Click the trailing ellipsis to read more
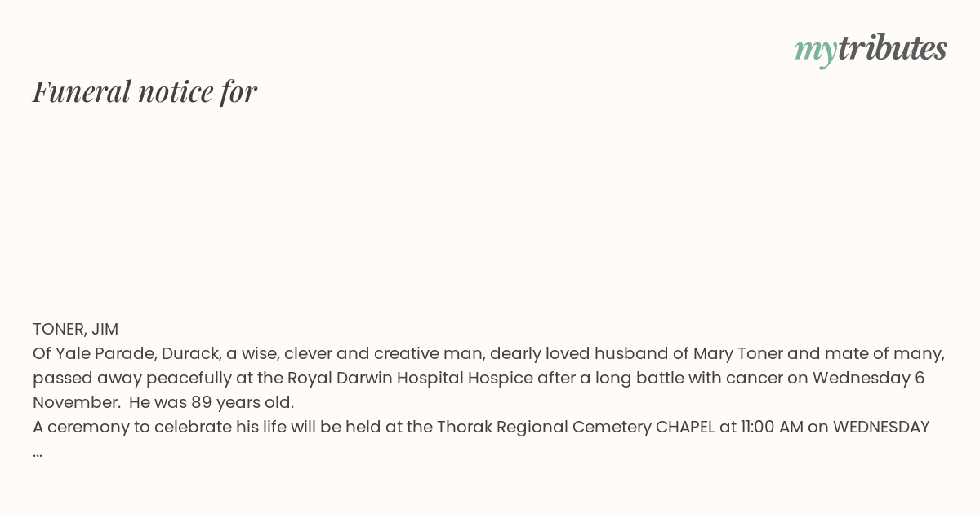This screenshot has height=514, width=980. point(38,452)
